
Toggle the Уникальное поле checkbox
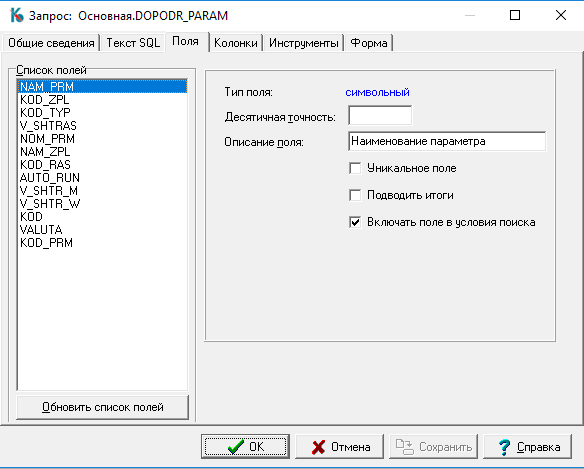coord(355,168)
